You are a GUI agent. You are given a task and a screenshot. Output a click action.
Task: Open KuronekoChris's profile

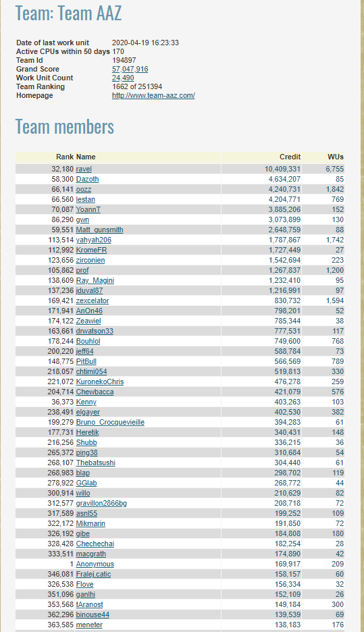click(x=100, y=381)
